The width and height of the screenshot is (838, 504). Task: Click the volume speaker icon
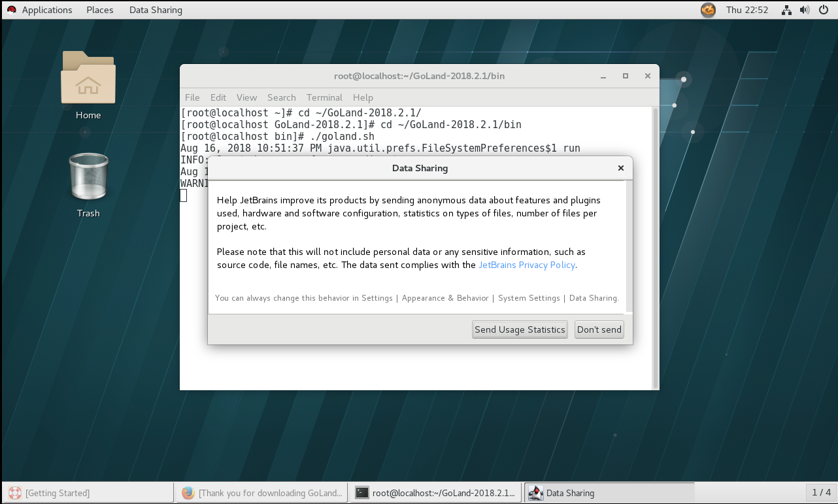pyautogui.click(x=805, y=10)
